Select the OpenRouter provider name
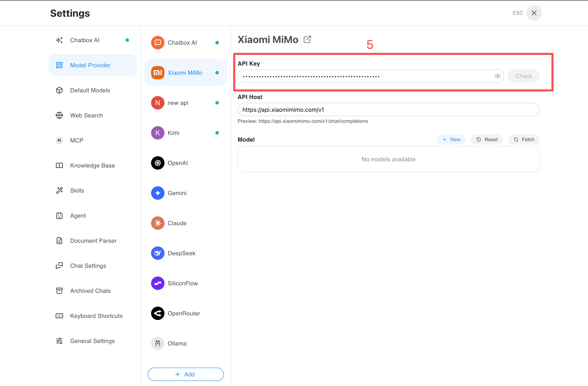588x386 pixels. [184, 313]
